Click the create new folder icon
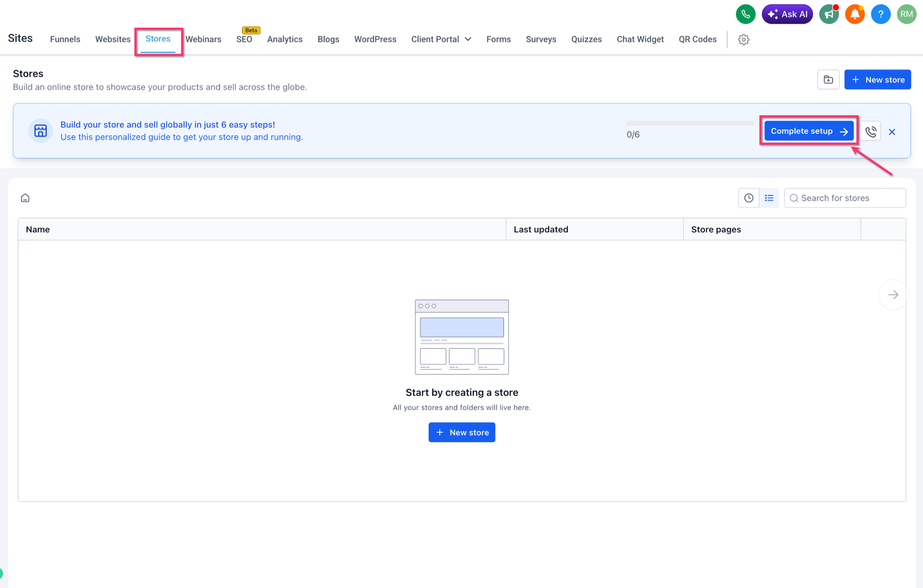 click(828, 79)
